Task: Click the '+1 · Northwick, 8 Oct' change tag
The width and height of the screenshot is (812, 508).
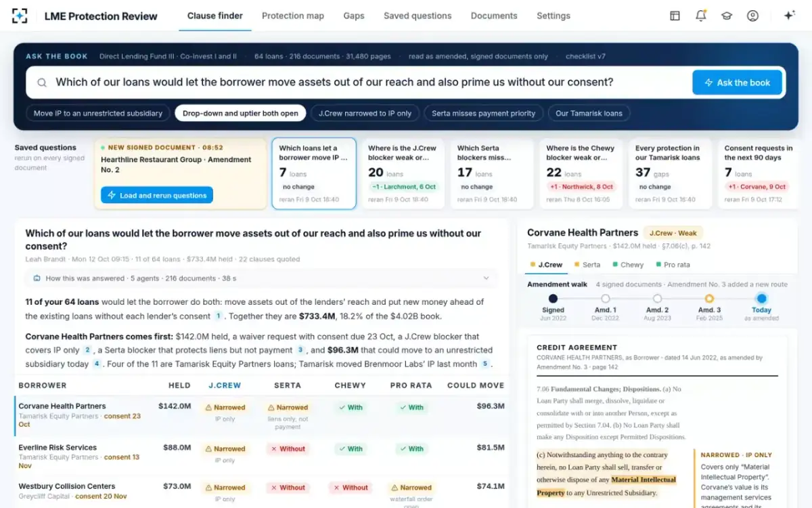Action: 581,186
